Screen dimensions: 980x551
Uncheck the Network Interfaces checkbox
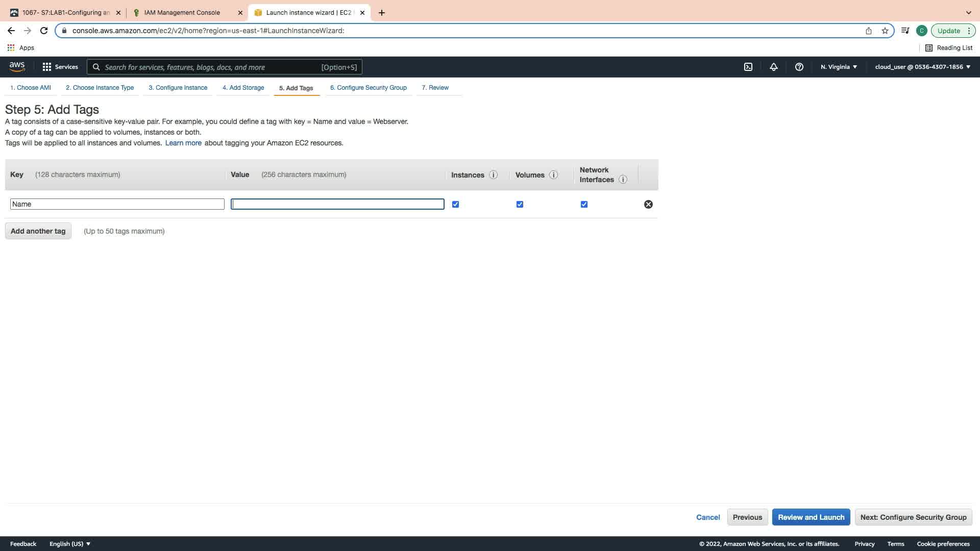click(x=584, y=204)
